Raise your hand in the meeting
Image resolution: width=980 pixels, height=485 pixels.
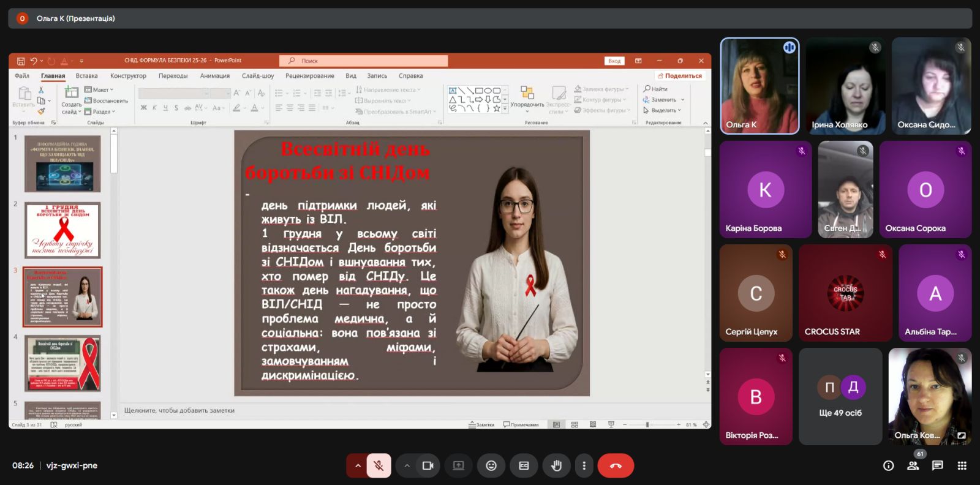[x=556, y=466]
